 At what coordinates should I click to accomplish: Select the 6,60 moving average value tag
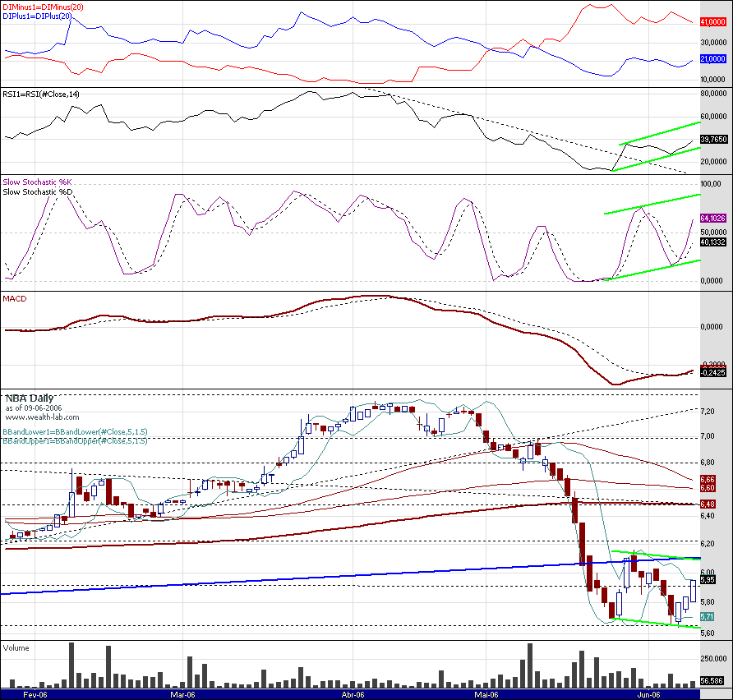[x=708, y=488]
